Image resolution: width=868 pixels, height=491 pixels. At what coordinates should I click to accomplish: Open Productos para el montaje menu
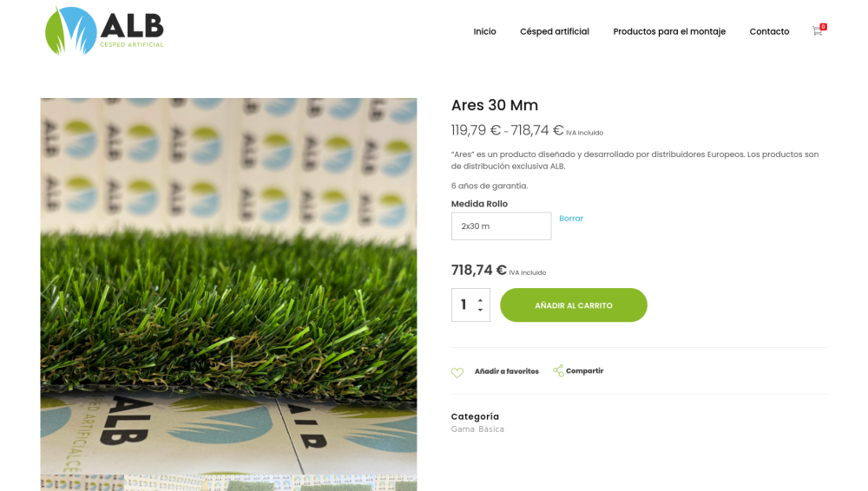669,31
